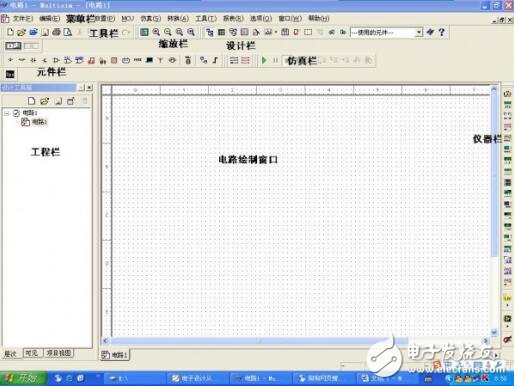
Task: Save the design from the project panel toolbar
Action: click(x=58, y=101)
